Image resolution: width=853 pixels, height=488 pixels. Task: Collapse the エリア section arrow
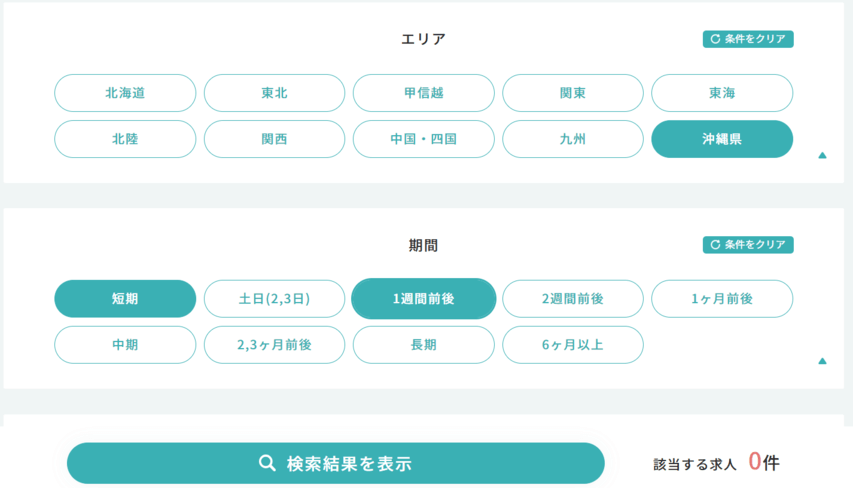point(822,155)
